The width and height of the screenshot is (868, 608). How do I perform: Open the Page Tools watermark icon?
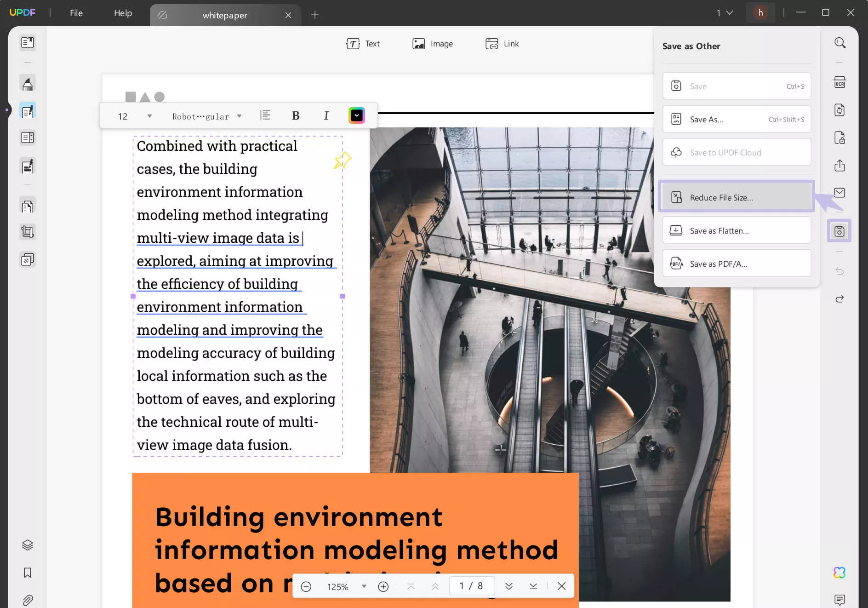coord(28,260)
